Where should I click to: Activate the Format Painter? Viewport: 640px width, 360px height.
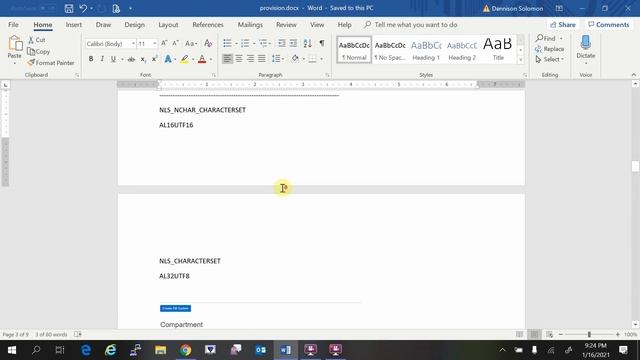(51, 63)
